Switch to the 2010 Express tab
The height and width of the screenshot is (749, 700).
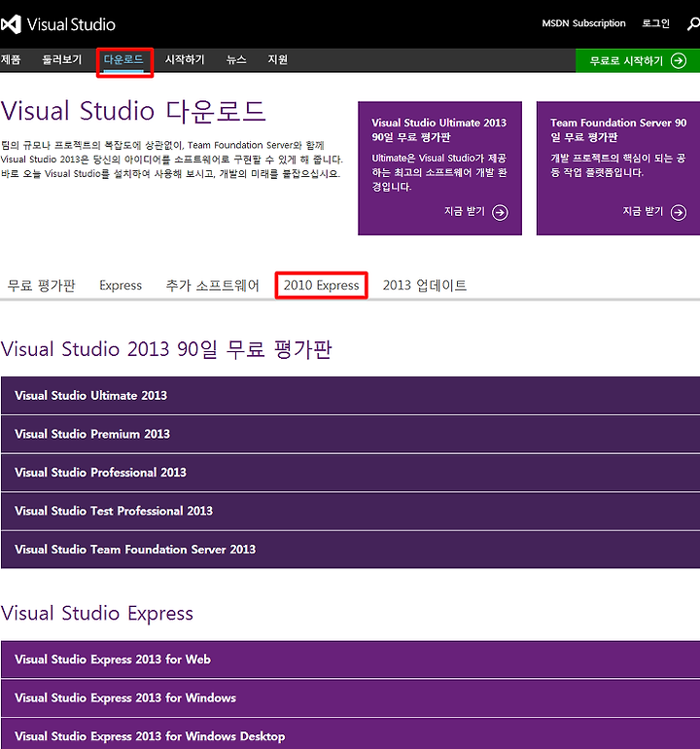[322, 285]
